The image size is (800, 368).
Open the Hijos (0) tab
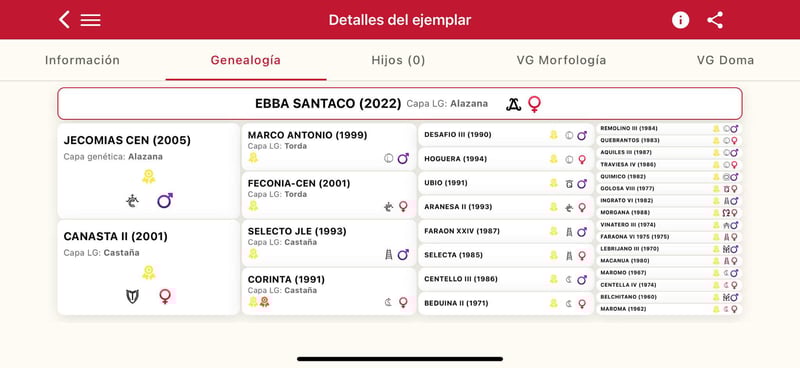tap(398, 60)
